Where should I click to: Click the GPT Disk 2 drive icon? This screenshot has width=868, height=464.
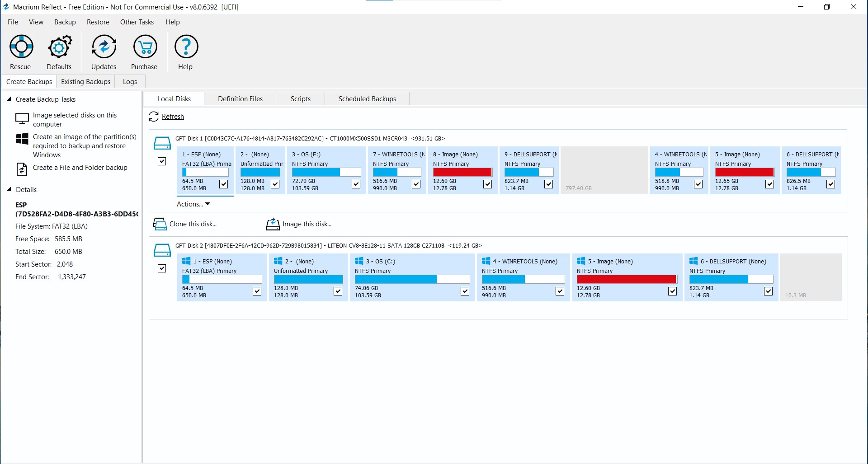pyautogui.click(x=162, y=250)
